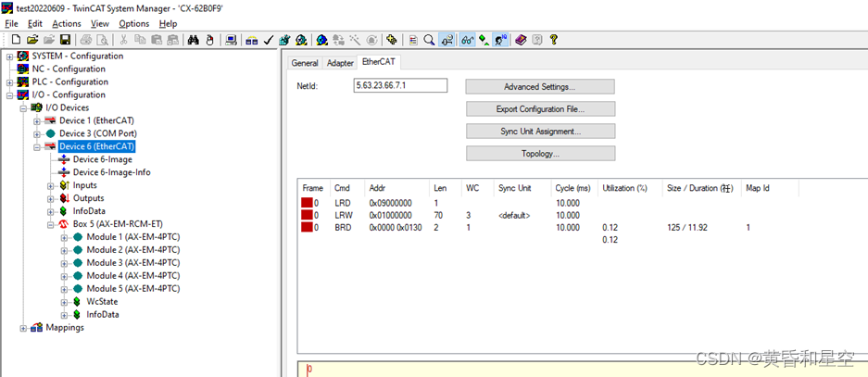
Task: Click the Generate Mappings icon
Action: pos(251,40)
